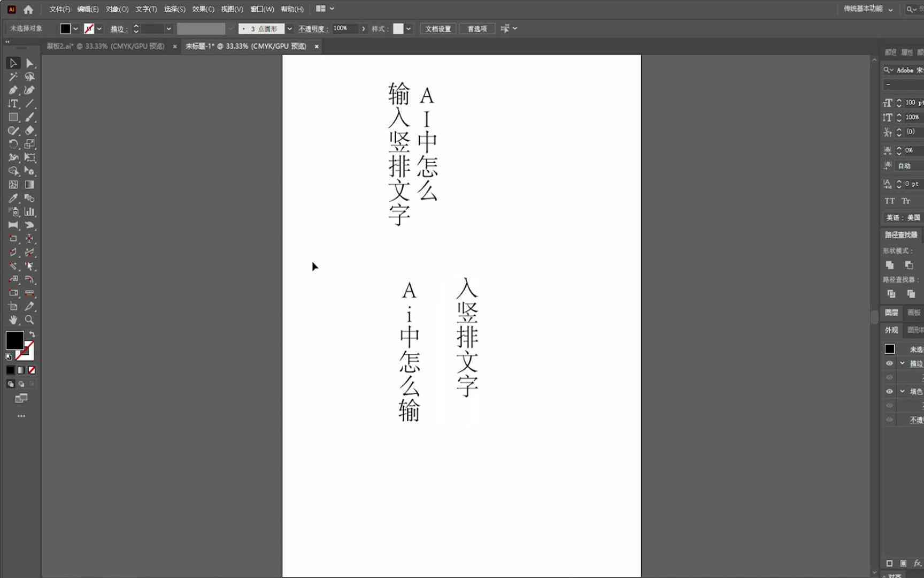
Task: Open the 文件(F) menu
Action: coord(59,9)
